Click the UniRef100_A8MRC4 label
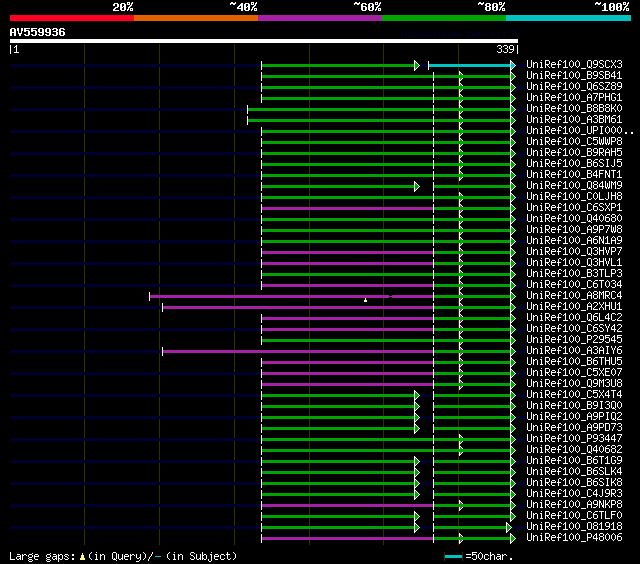The width and height of the screenshot is (640, 564). tap(574, 296)
